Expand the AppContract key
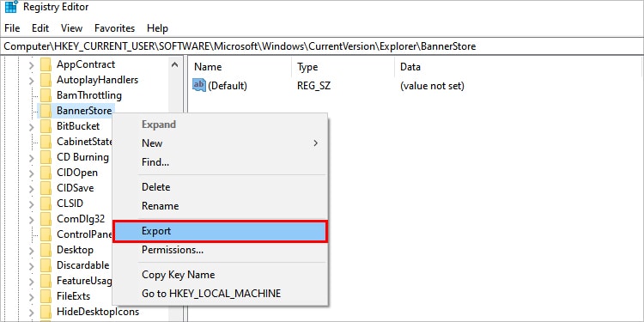 (x=31, y=65)
